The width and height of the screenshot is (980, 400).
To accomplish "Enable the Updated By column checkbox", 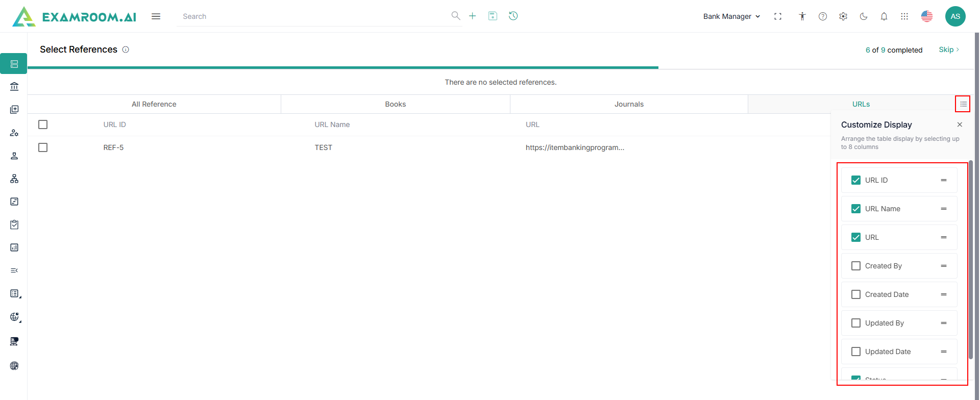I will pos(856,323).
